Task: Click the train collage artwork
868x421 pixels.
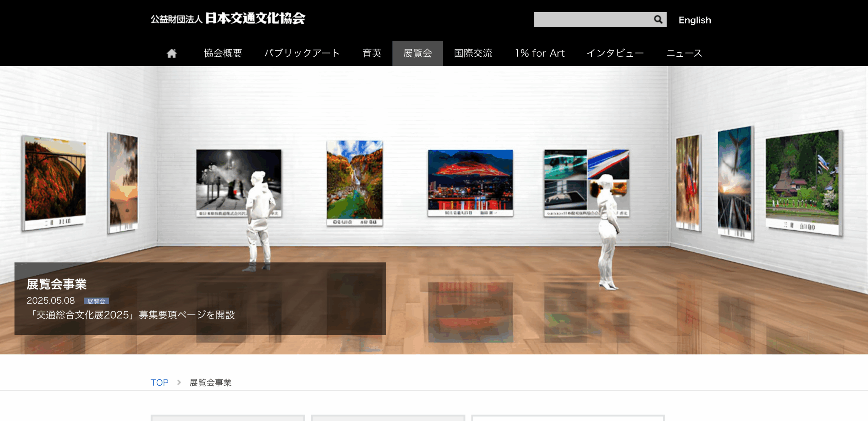Action: 587,183
